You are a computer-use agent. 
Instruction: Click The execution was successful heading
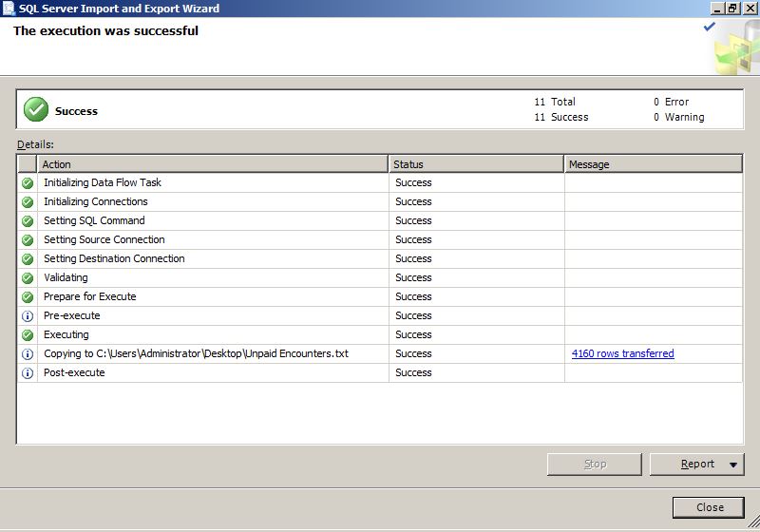click(105, 31)
